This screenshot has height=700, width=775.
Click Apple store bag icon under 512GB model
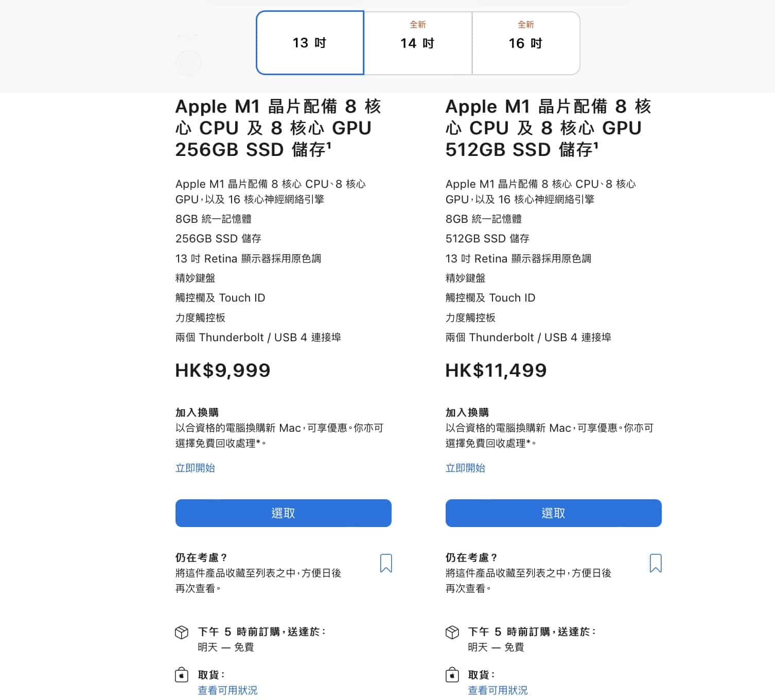[452, 675]
